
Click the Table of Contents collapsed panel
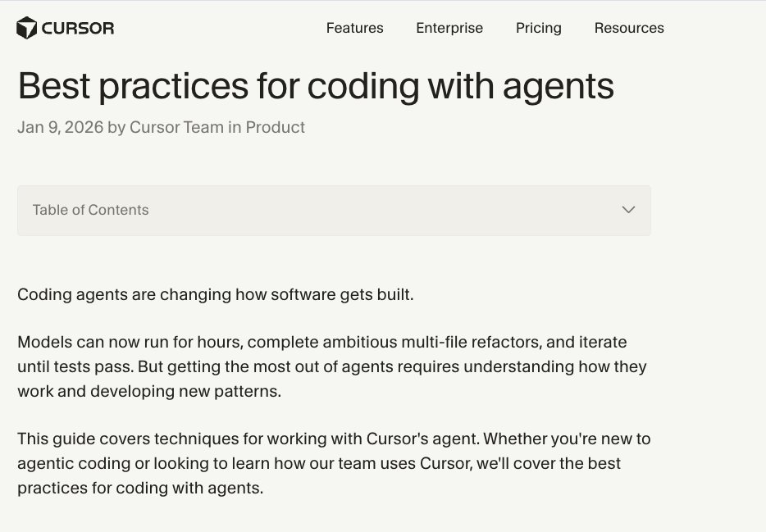(334, 210)
